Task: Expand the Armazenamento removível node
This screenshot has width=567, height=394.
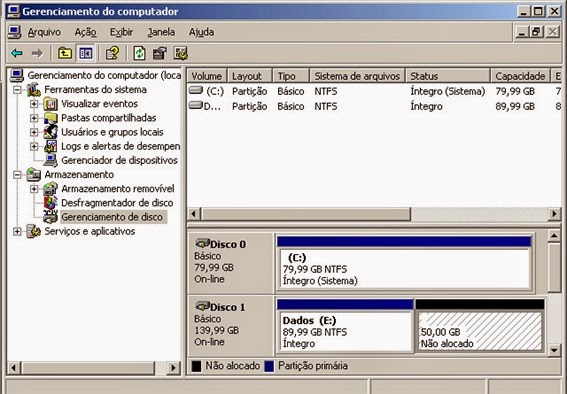Action: click(x=34, y=189)
